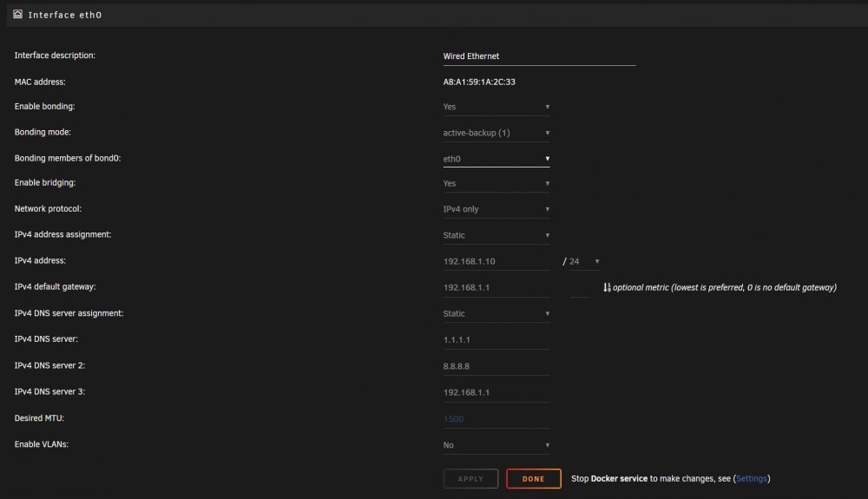
Task: Edit the Interface description field
Action: pos(539,56)
